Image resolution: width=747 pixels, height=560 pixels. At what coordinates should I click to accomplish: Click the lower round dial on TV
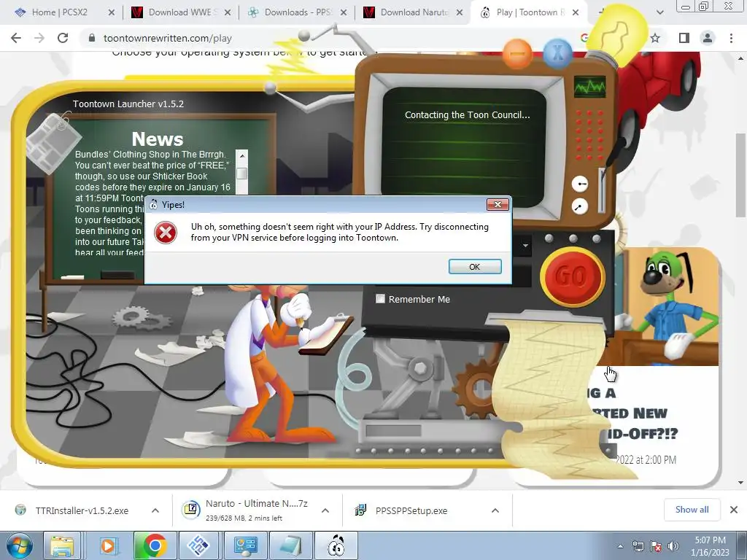580,206
